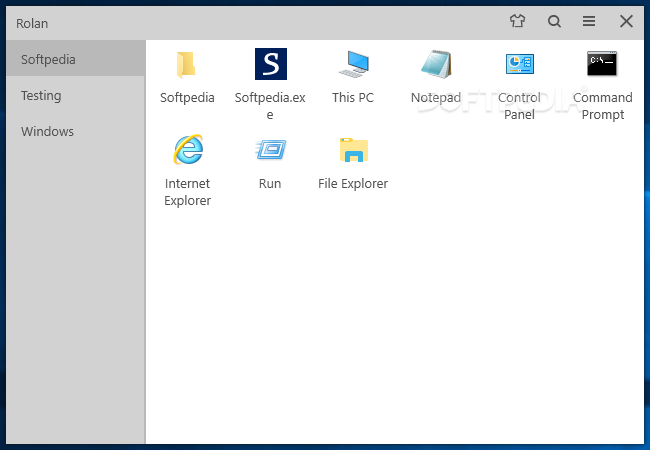Switch to the Testing group
Screen dimensions: 650x450
tap(76, 95)
